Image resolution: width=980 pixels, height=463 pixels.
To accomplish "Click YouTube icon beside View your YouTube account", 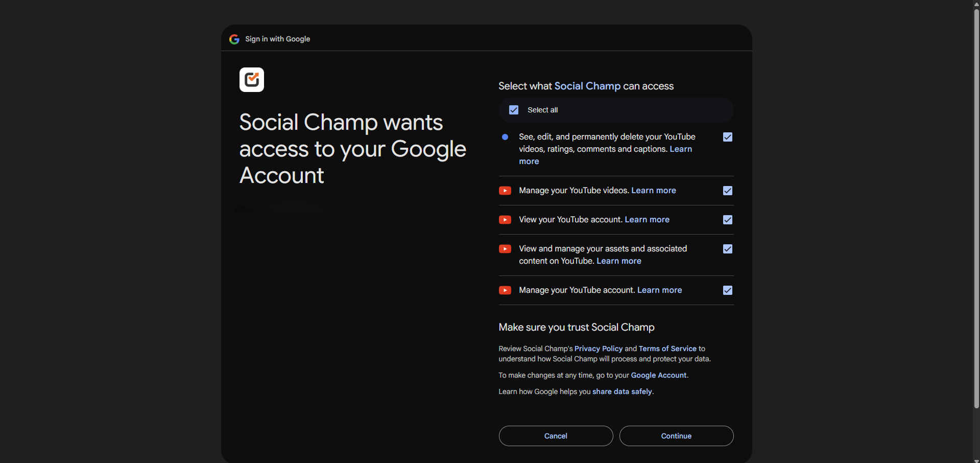I will point(505,220).
